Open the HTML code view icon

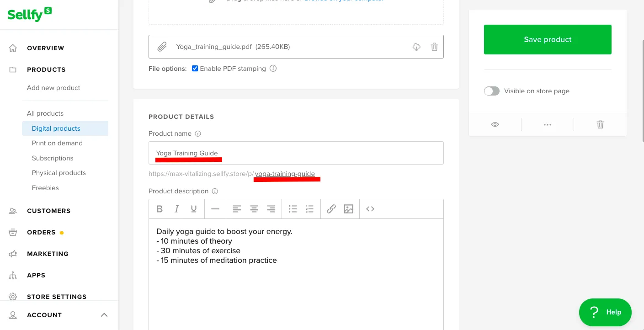[370, 209]
